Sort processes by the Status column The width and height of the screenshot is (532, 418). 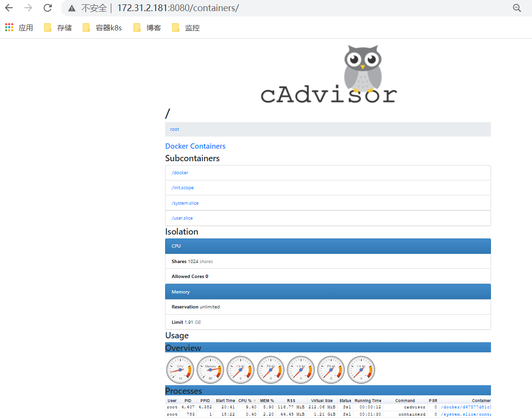pos(345,401)
